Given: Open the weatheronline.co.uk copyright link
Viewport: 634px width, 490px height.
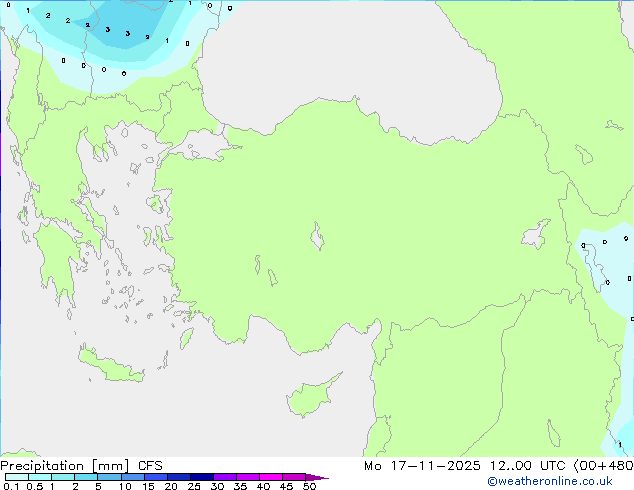Looking at the screenshot, I should [x=550, y=481].
